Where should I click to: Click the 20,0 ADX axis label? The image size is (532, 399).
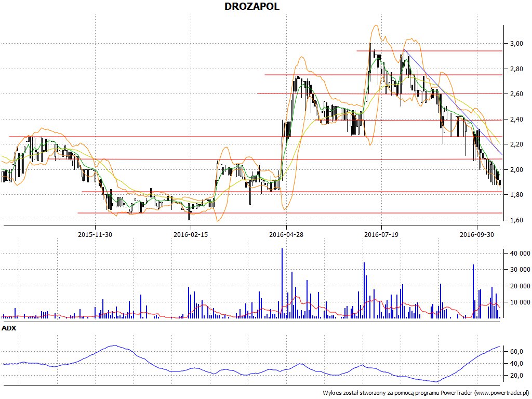(516, 375)
